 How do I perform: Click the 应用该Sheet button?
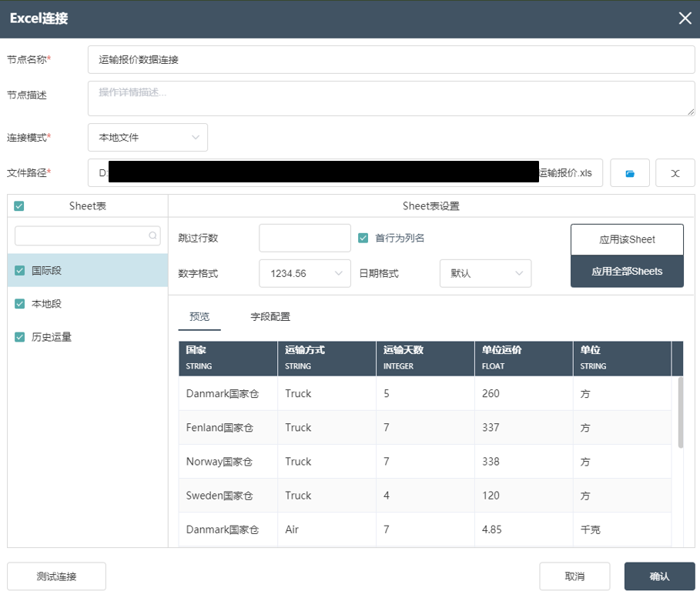tap(627, 239)
